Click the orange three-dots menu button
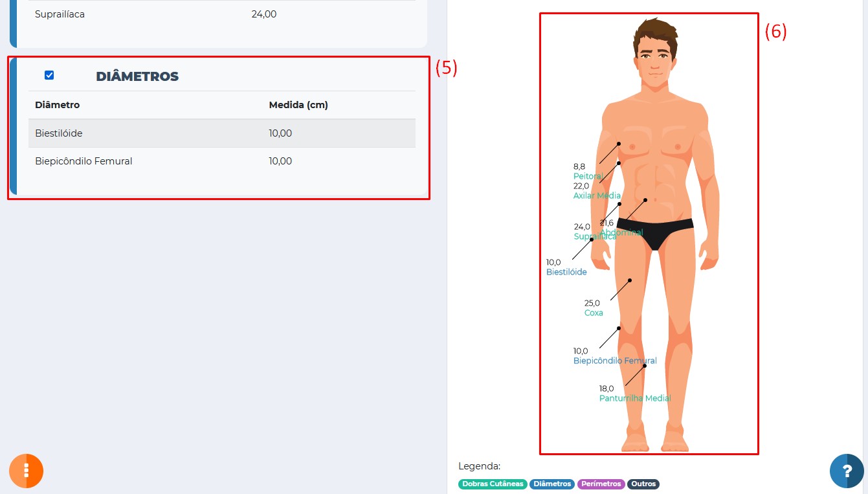This screenshot has width=868, height=494. (26, 471)
